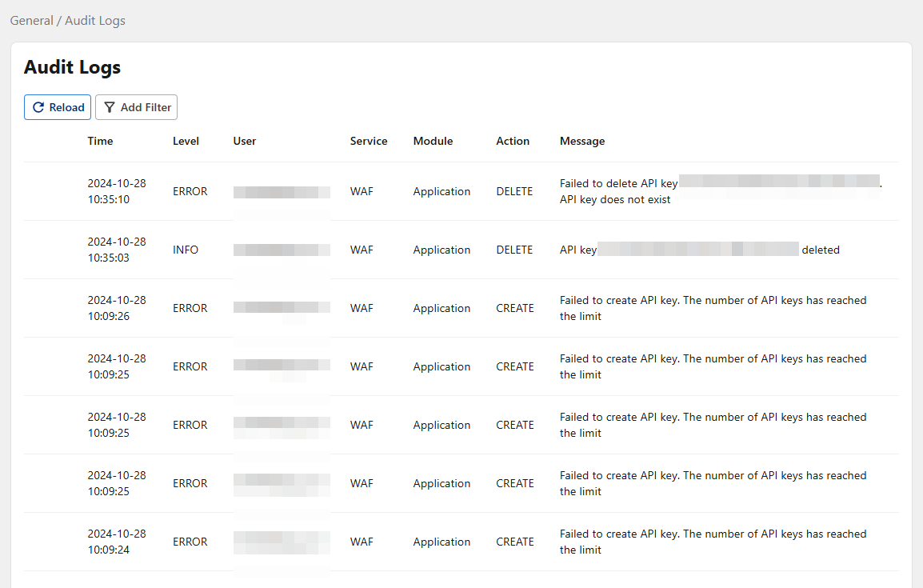Select the Audit Logs breadcrumb

click(x=95, y=21)
